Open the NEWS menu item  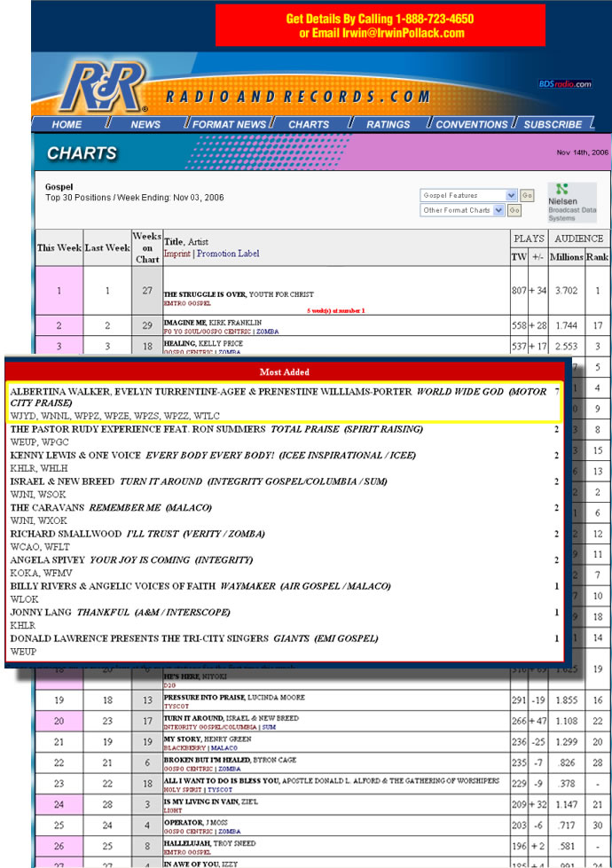(145, 125)
